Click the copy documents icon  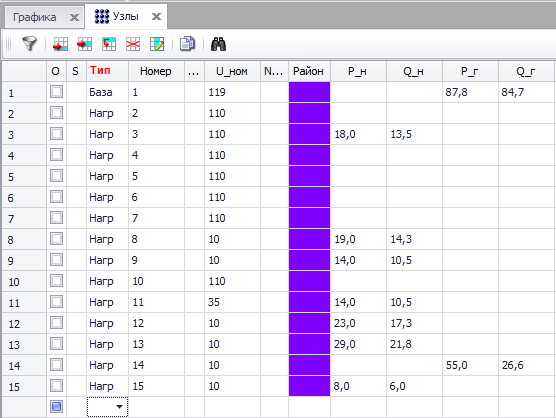(187, 44)
